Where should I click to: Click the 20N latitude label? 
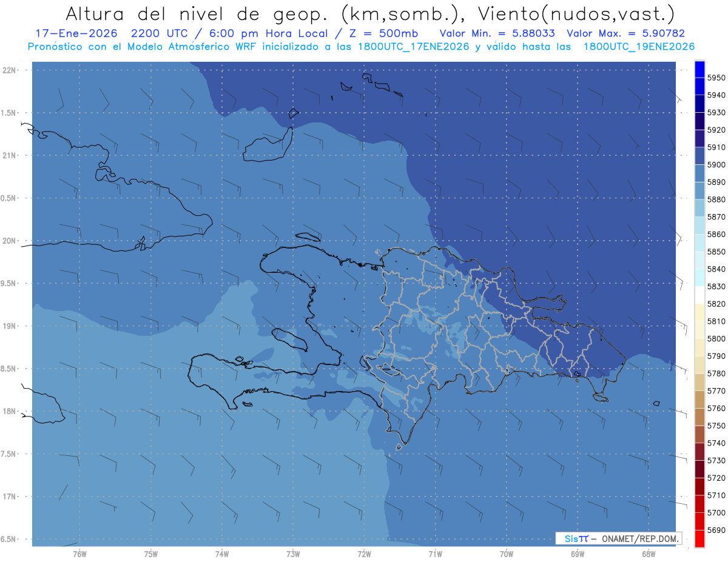(10, 241)
